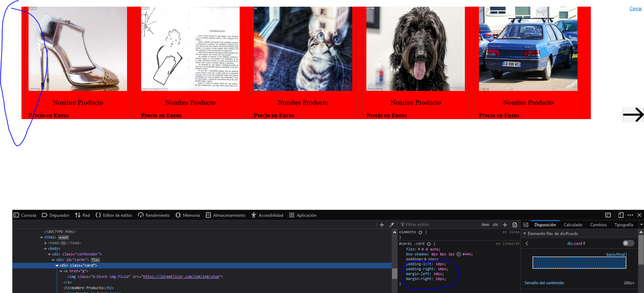
Task: Open Editor de estilos panel
Action: [x=114, y=215]
